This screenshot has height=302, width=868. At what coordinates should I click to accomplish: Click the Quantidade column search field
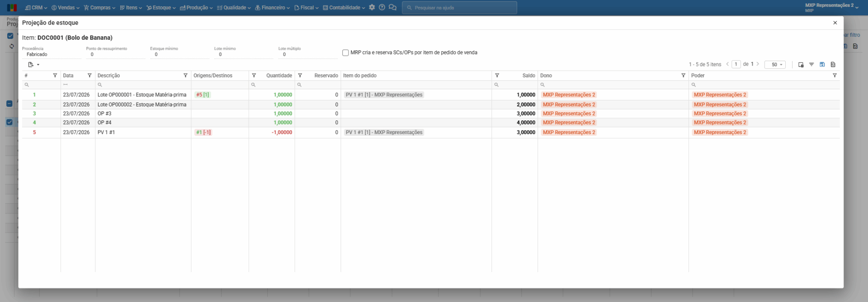pos(272,85)
